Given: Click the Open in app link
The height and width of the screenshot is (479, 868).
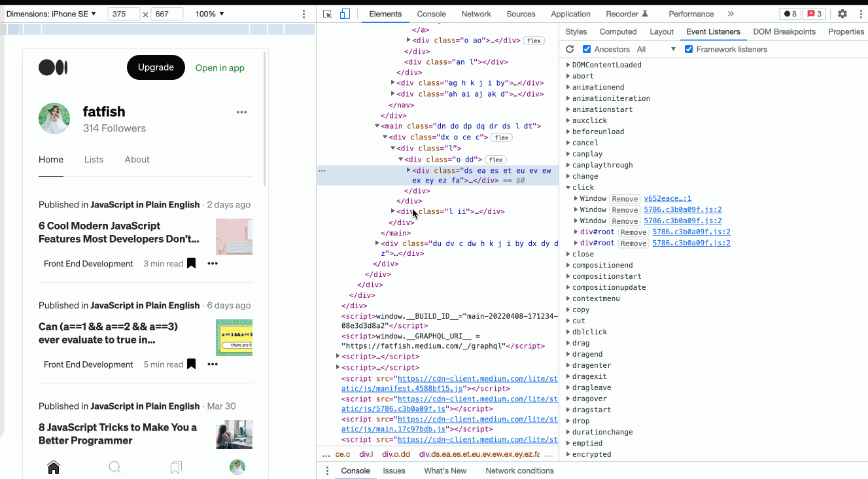Looking at the screenshot, I should (x=220, y=67).
